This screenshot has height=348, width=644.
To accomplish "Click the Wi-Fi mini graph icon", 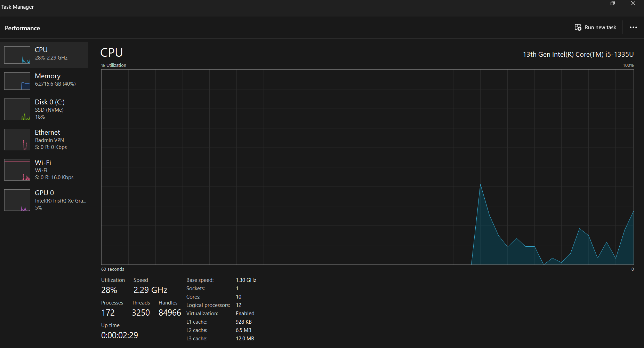I will click(x=17, y=170).
